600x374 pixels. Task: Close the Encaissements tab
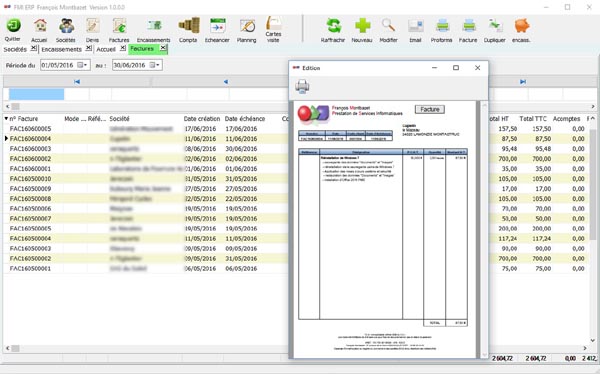88,48
